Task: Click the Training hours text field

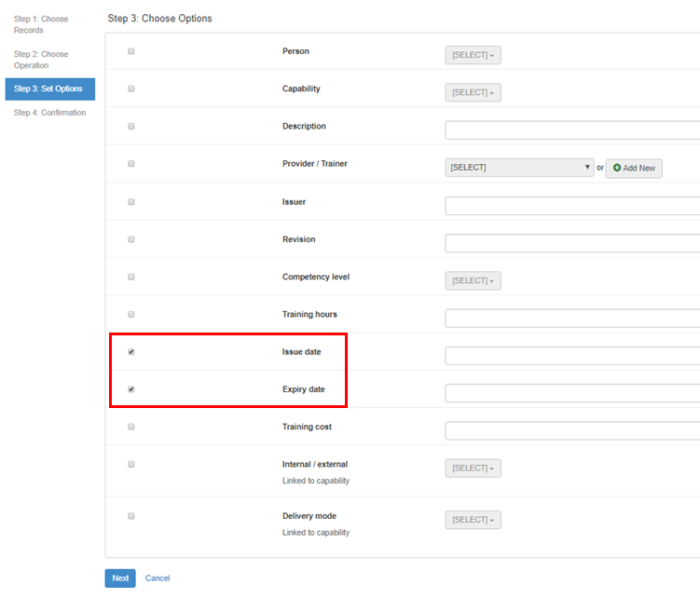Action: click(571, 319)
